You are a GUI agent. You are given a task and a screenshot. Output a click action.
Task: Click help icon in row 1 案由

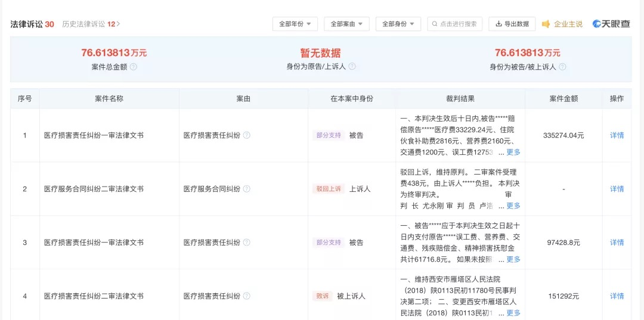[247, 135]
